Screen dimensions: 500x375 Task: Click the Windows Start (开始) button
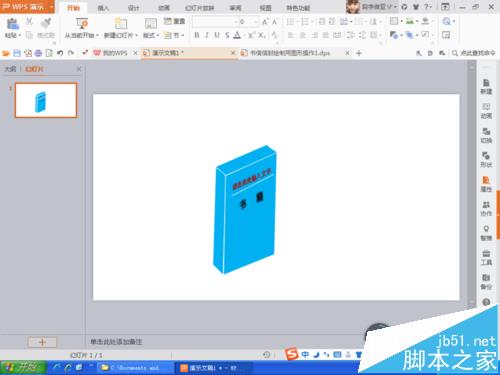coord(23,368)
